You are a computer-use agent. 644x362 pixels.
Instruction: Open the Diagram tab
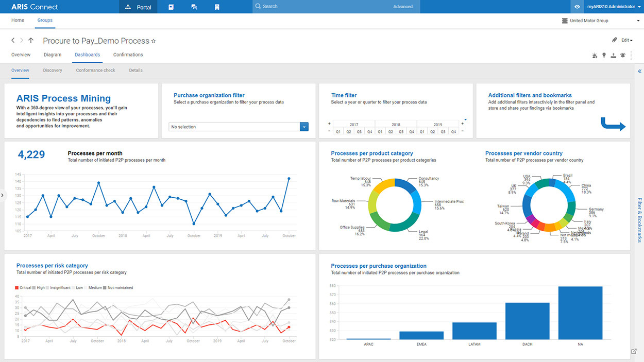click(53, 55)
